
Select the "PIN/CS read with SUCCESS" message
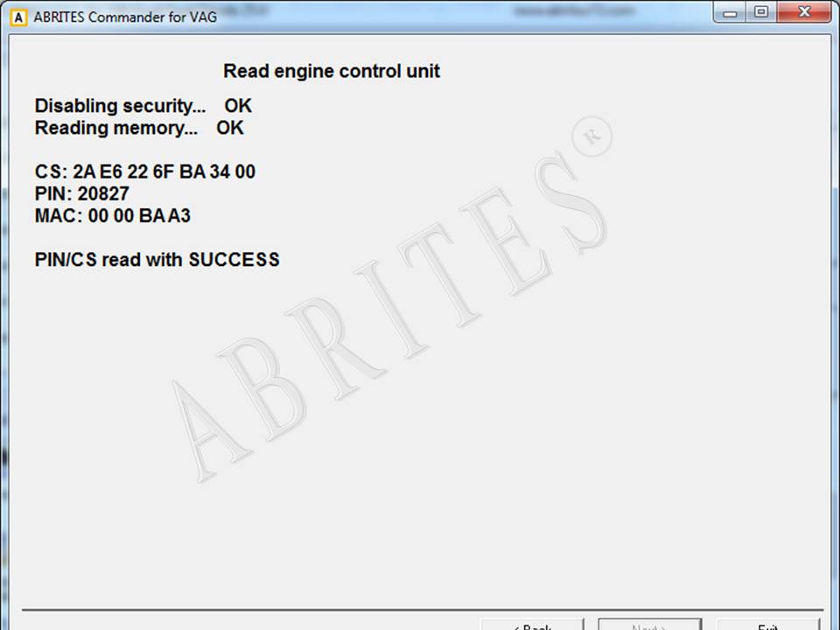coord(157,260)
